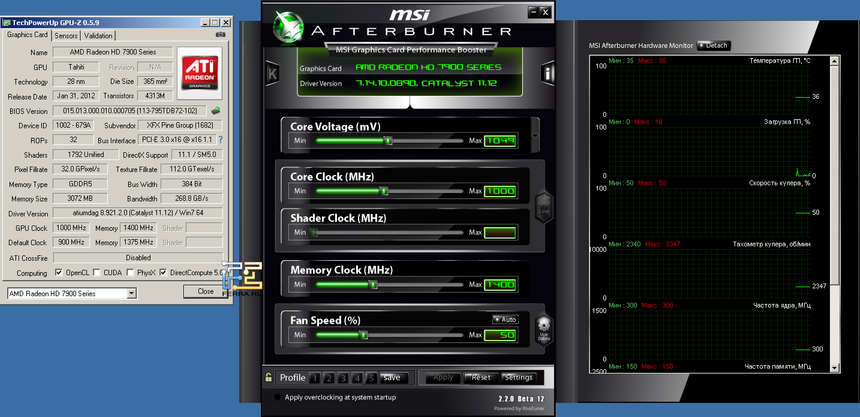Click the Fan Speed value field 50

click(x=500, y=335)
